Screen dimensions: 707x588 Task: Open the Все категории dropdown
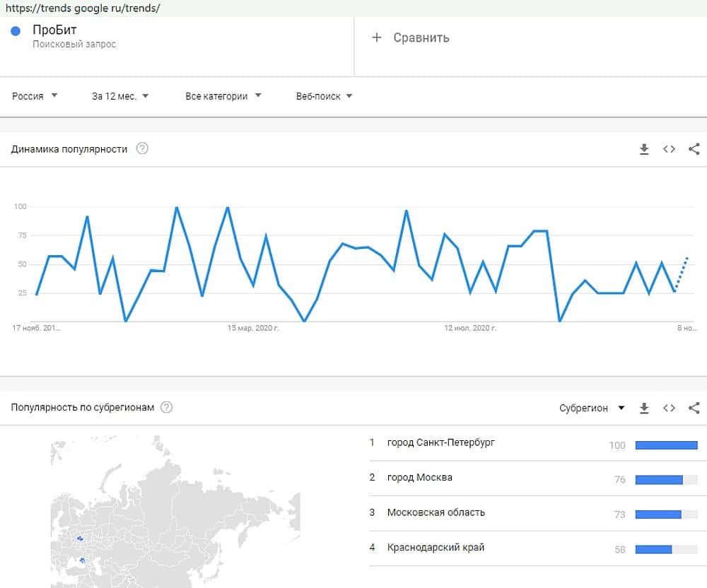223,96
